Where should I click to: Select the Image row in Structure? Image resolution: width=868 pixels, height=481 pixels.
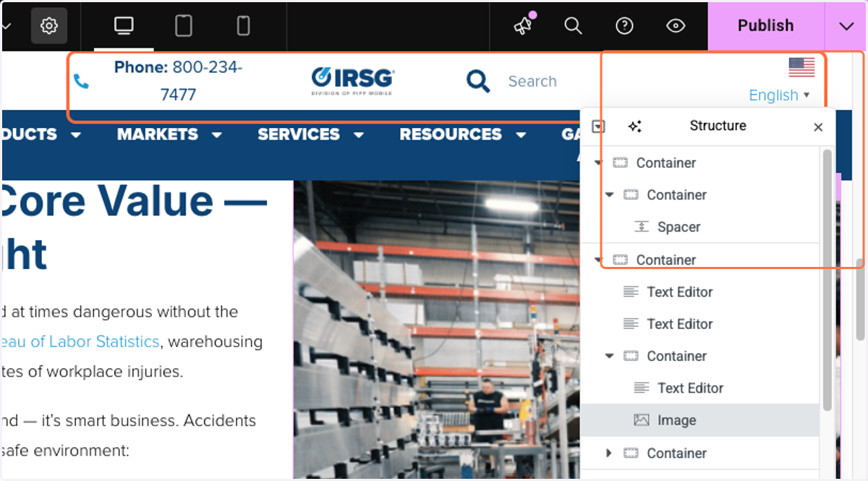coord(700,420)
